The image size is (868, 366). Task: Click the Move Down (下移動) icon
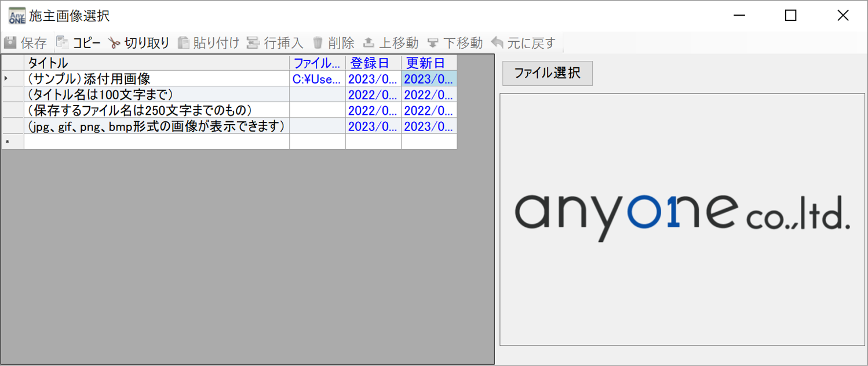[433, 43]
